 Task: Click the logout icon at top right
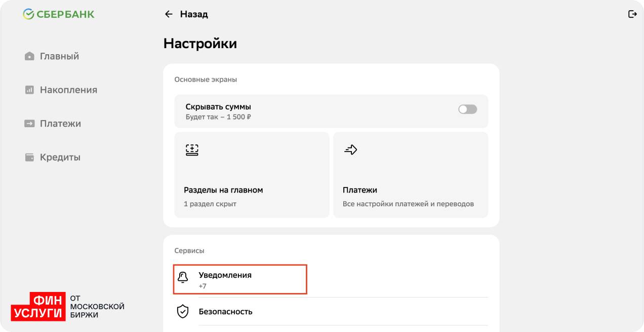[x=632, y=14]
